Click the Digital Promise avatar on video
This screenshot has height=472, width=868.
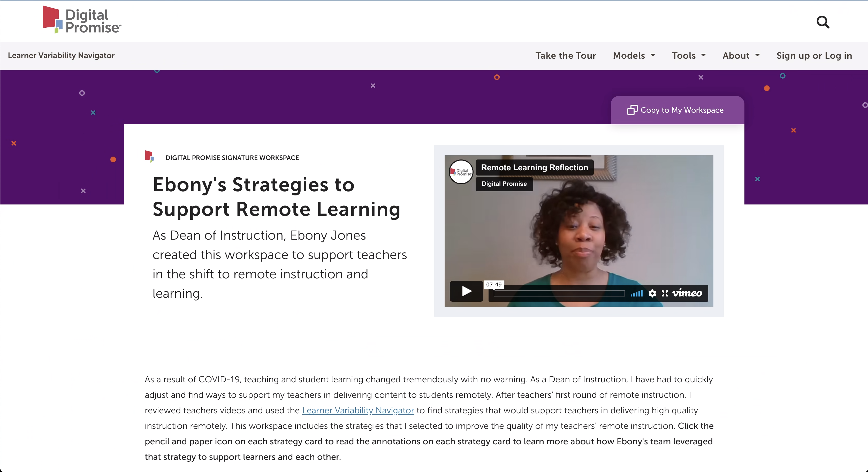pos(461,172)
